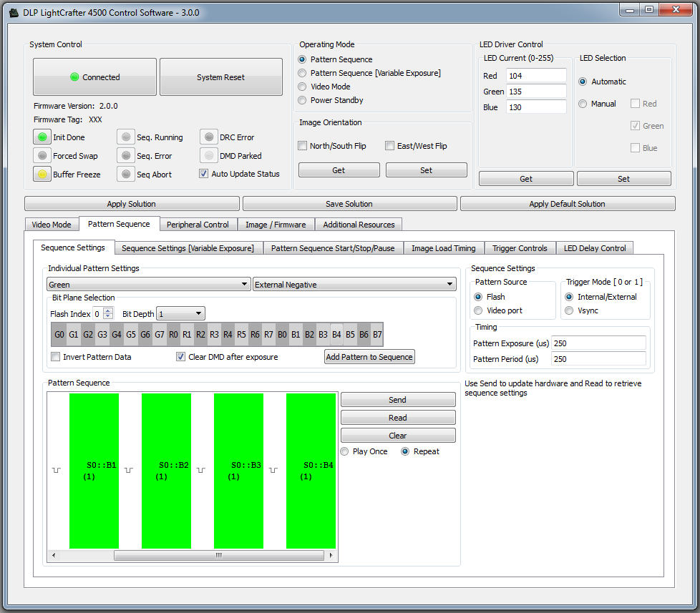Viewport: 700px width, 613px height.
Task: Select Play Once option
Action: click(345, 451)
